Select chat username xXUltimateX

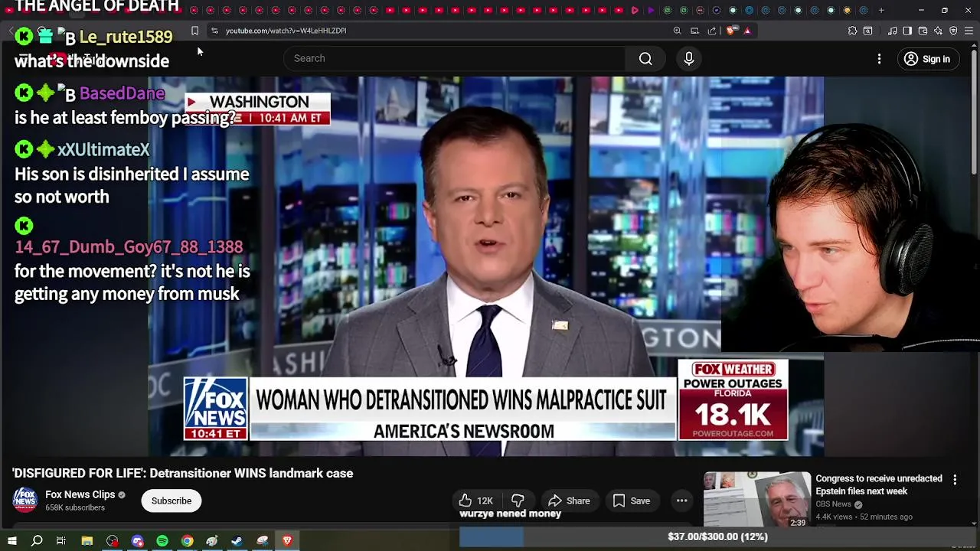[103, 150]
